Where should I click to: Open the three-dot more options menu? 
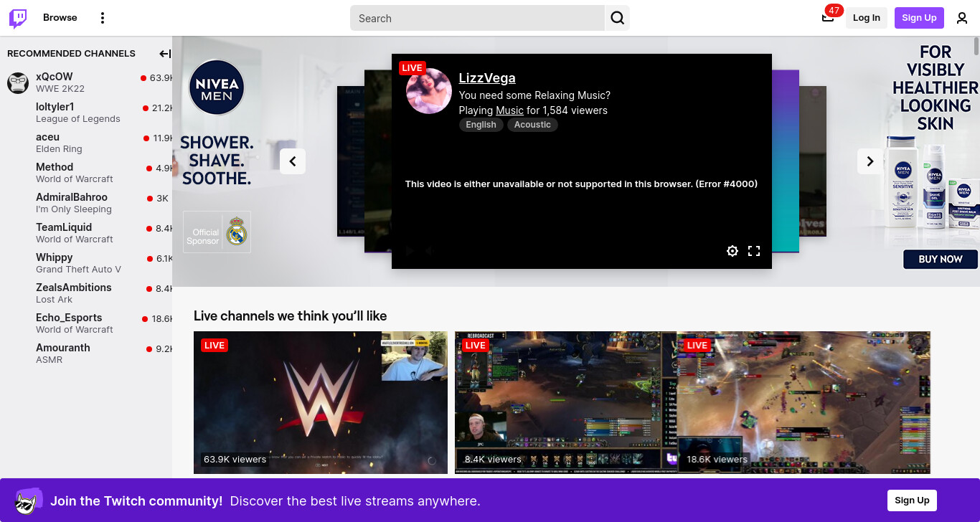click(103, 18)
